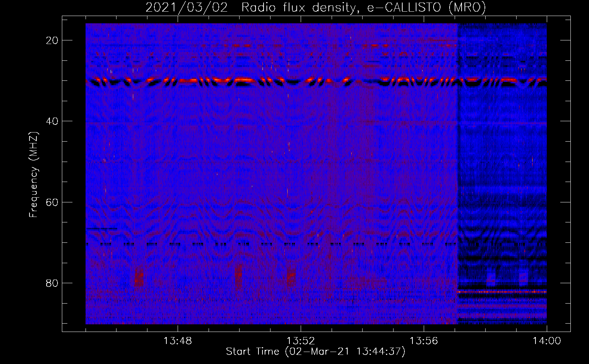This screenshot has height=364, width=589.
Task: Click the 13:52 time tick label
Action: click(x=301, y=341)
